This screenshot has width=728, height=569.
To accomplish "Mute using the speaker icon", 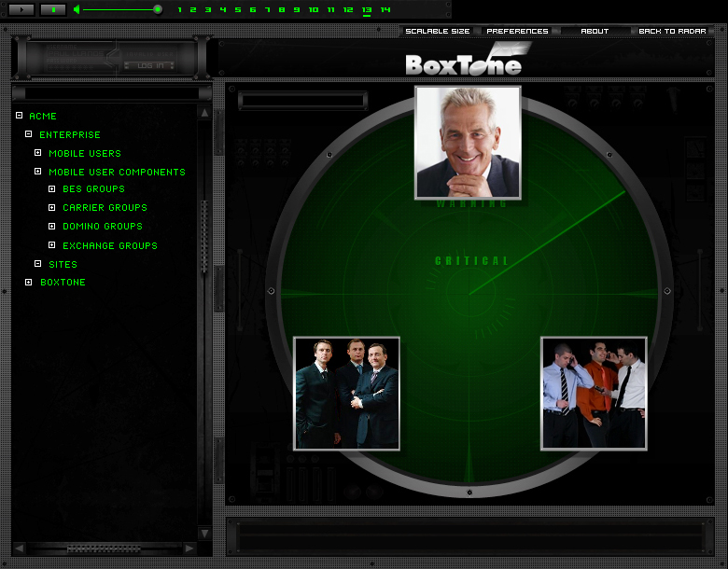I will (x=77, y=9).
